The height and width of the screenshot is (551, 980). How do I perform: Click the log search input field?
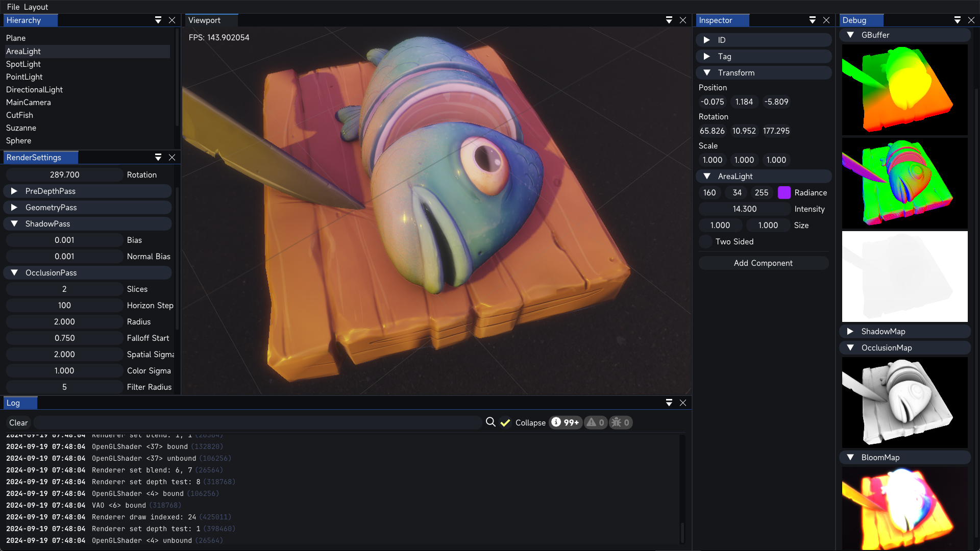pyautogui.click(x=258, y=423)
